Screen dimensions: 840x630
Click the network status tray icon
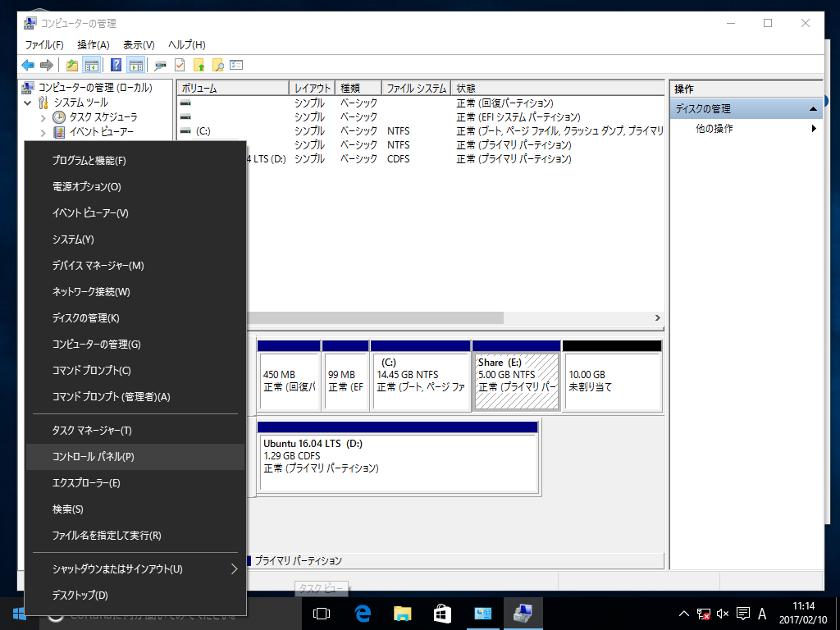point(703,614)
